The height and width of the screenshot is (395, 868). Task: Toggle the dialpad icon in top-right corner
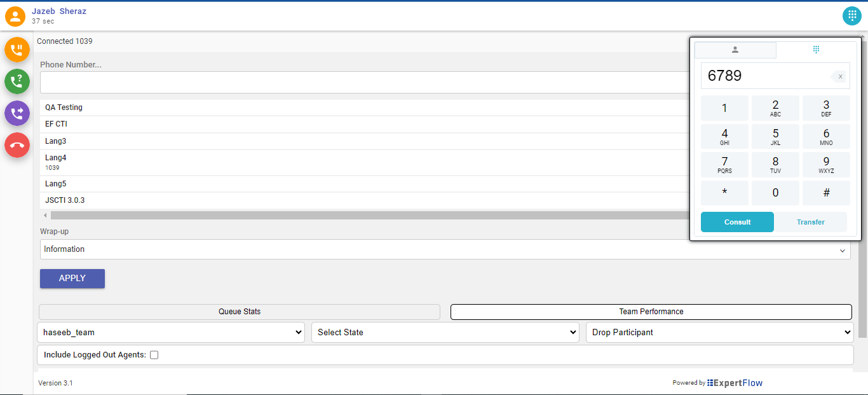pos(851,16)
